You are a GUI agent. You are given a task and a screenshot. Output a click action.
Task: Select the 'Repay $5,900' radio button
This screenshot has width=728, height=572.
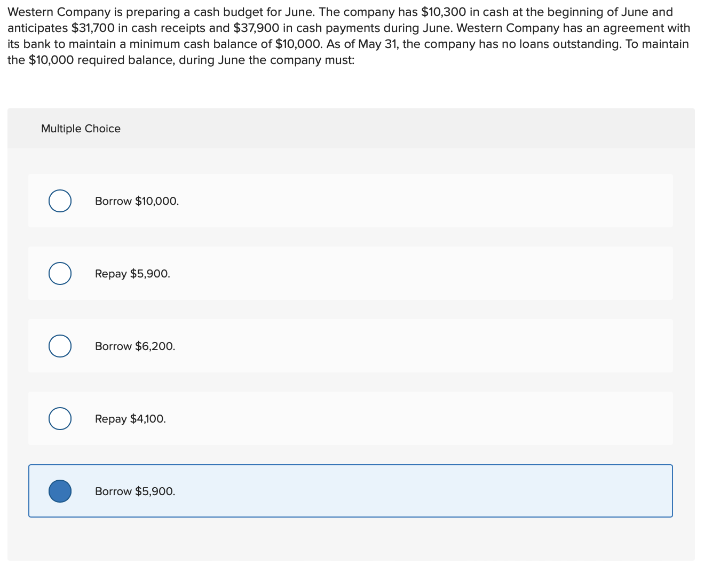pyautogui.click(x=60, y=273)
